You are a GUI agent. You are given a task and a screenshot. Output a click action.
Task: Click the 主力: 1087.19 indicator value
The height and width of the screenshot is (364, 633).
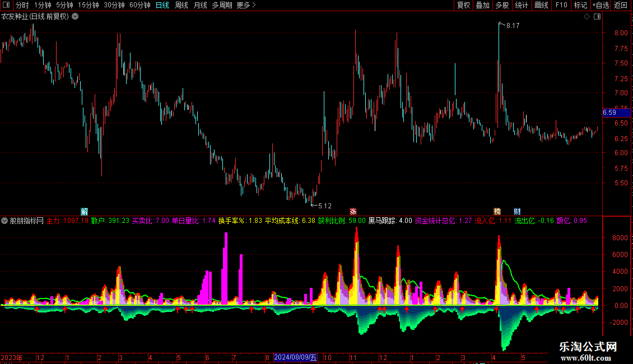pyautogui.click(x=67, y=221)
